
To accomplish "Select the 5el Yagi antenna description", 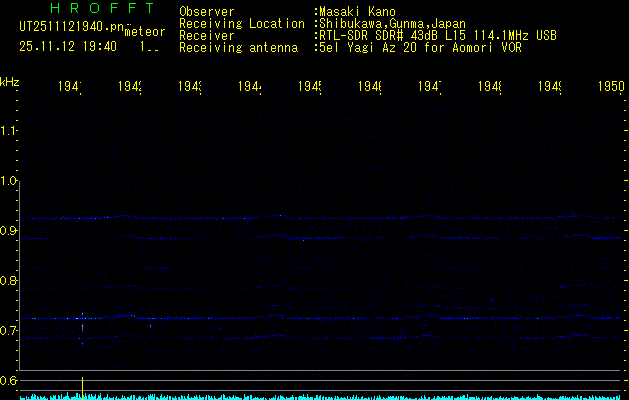I will coord(420,47).
